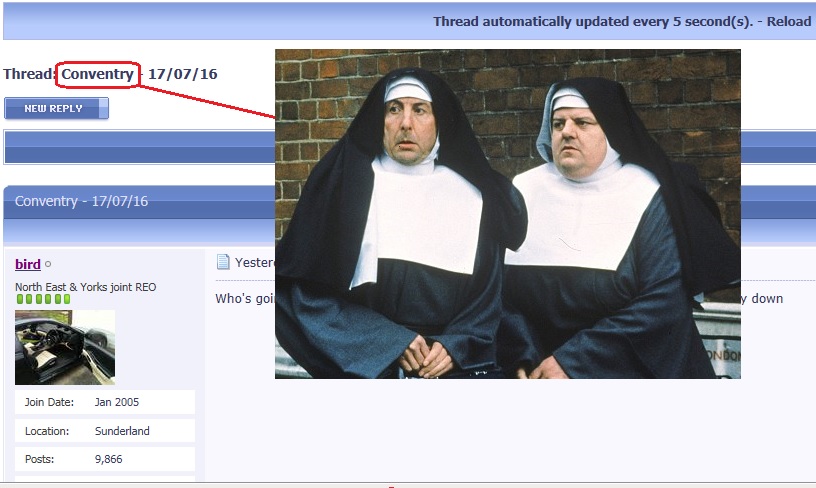Viewport: 816px width, 488px height.
Task: Open user bird's profile name
Action: [28, 264]
